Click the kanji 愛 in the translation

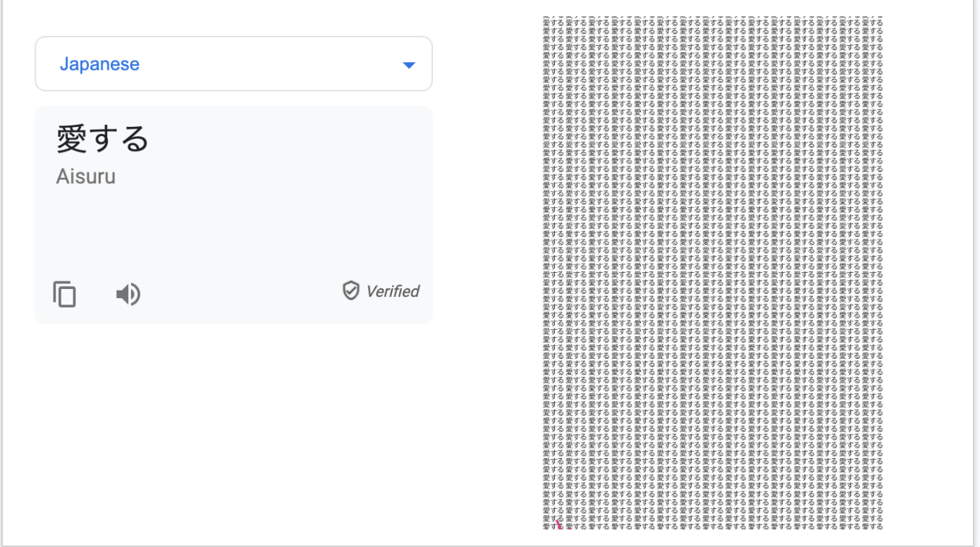71,138
